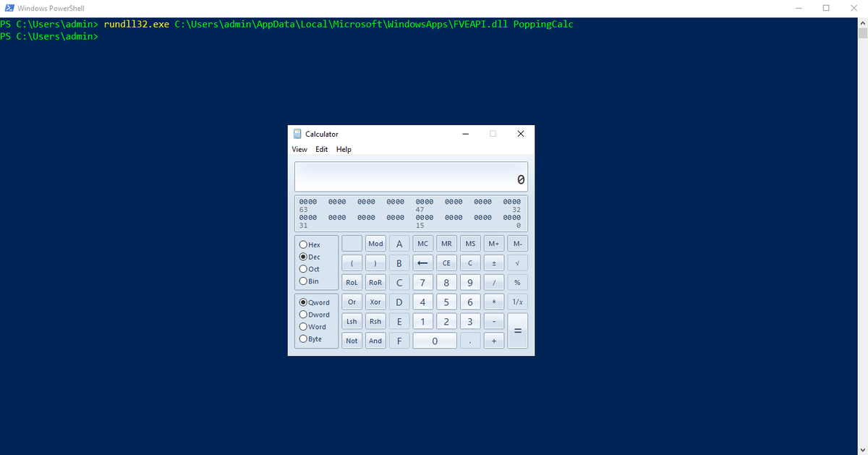
Task: Click the And operator button
Action: (x=375, y=340)
